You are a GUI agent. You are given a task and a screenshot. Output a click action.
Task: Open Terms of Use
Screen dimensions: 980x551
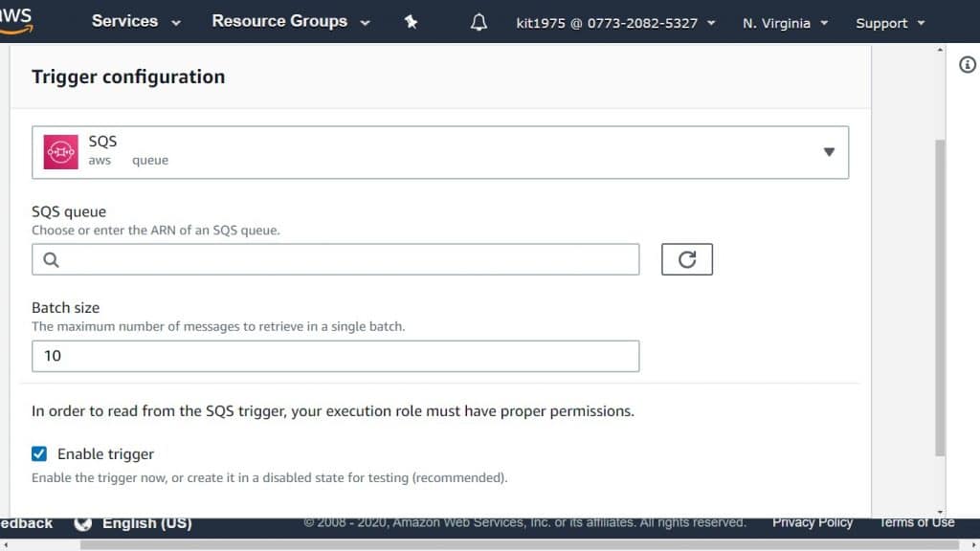point(916,522)
